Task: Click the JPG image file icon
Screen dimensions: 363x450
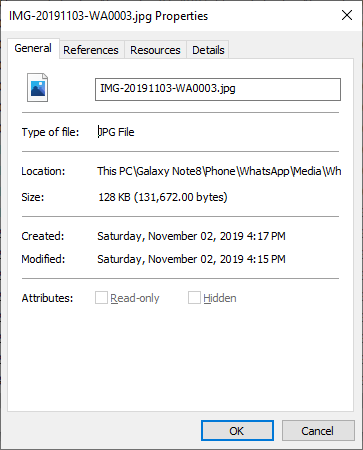Action: point(37,88)
